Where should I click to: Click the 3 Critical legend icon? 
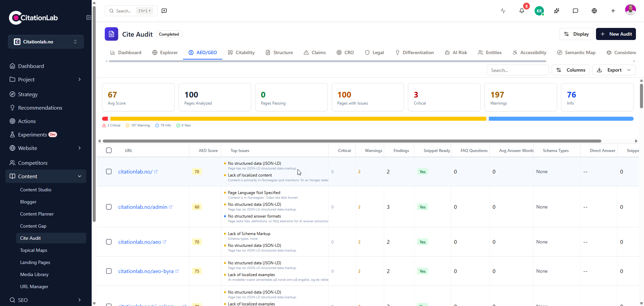pos(104,125)
